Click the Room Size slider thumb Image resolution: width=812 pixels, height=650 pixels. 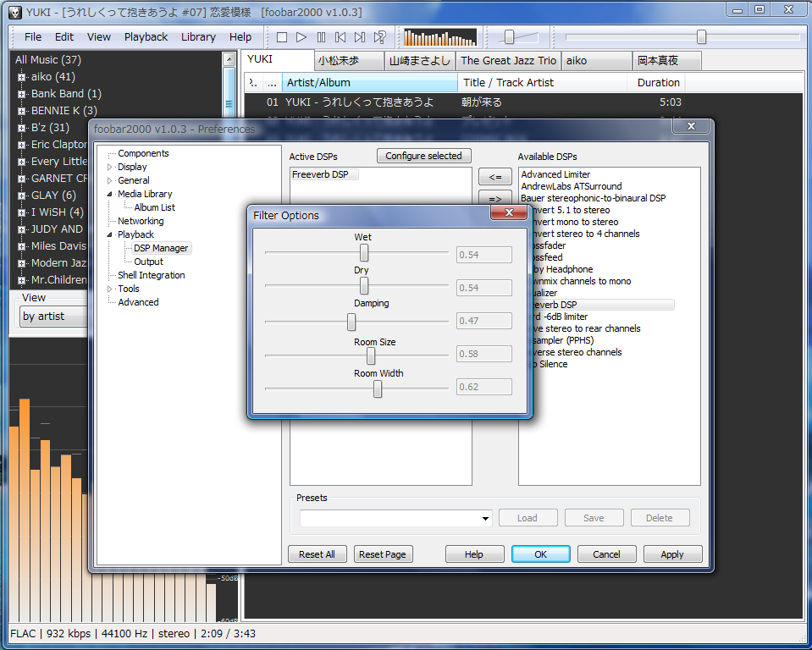coord(371,355)
